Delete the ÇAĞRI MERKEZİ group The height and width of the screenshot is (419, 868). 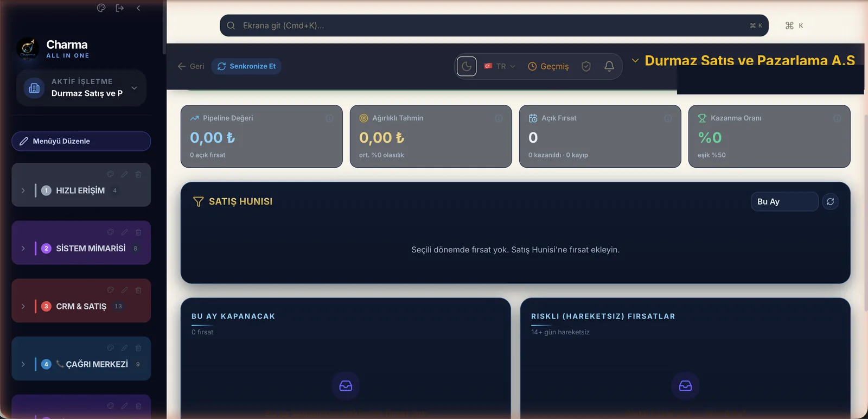click(138, 348)
